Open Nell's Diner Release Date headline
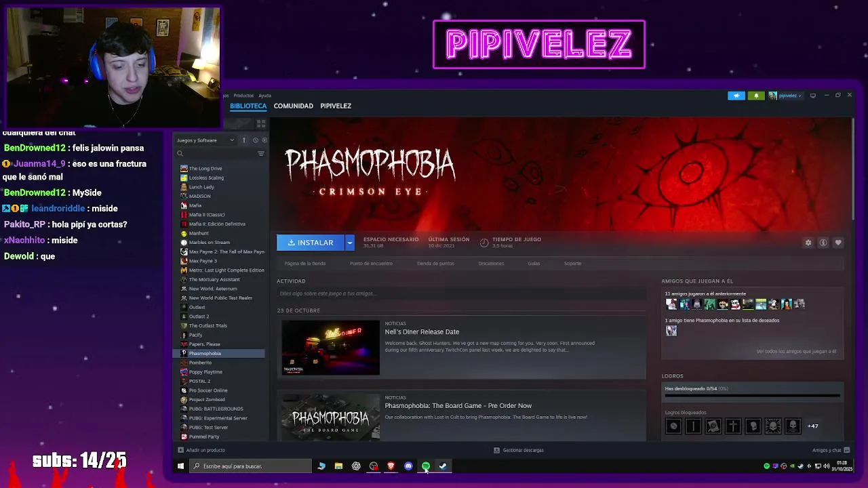This screenshot has width=868, height=488. 422,331
